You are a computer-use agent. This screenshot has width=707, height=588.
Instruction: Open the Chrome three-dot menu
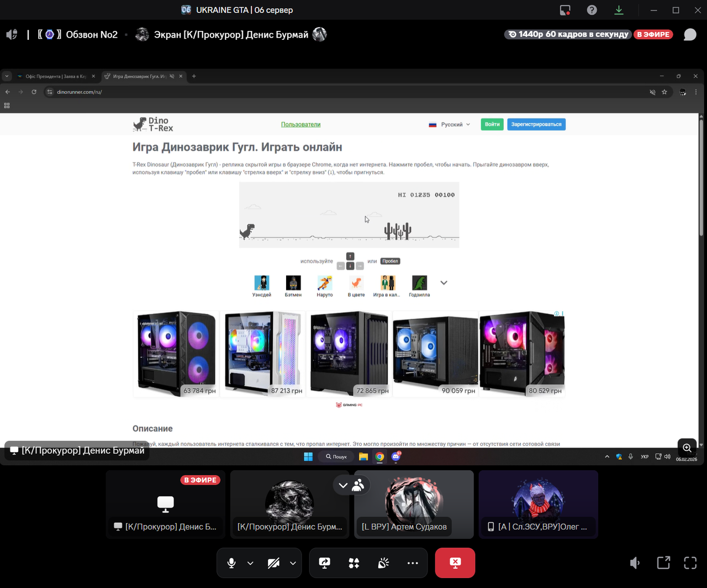(x=696, y=92)
